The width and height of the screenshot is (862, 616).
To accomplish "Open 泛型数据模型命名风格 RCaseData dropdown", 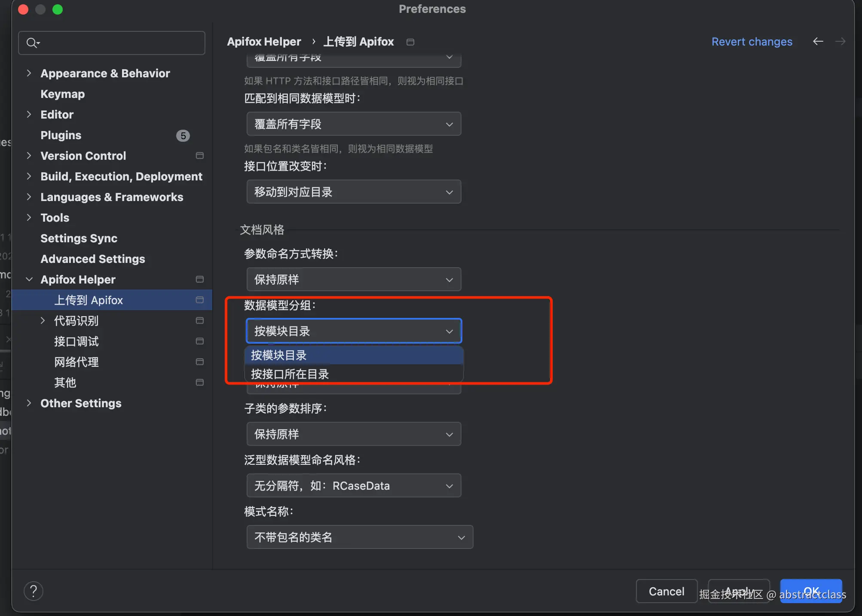I will click(353, 485).
